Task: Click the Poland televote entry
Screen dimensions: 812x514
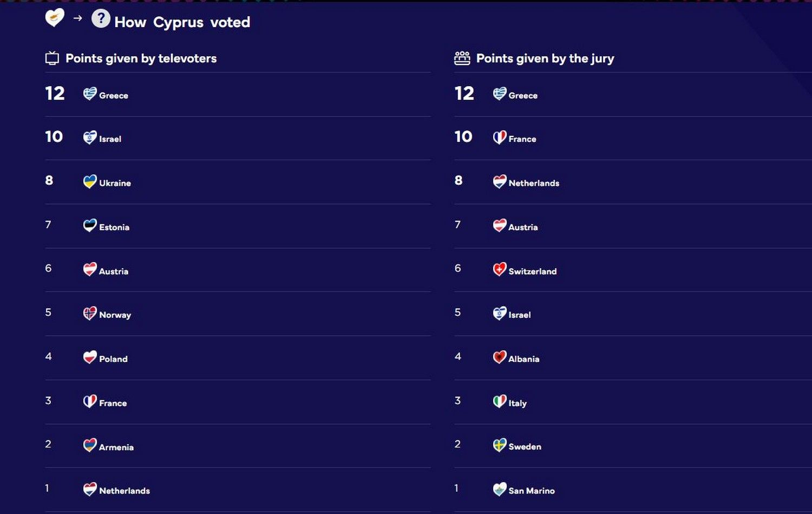Action: [113, 359]
